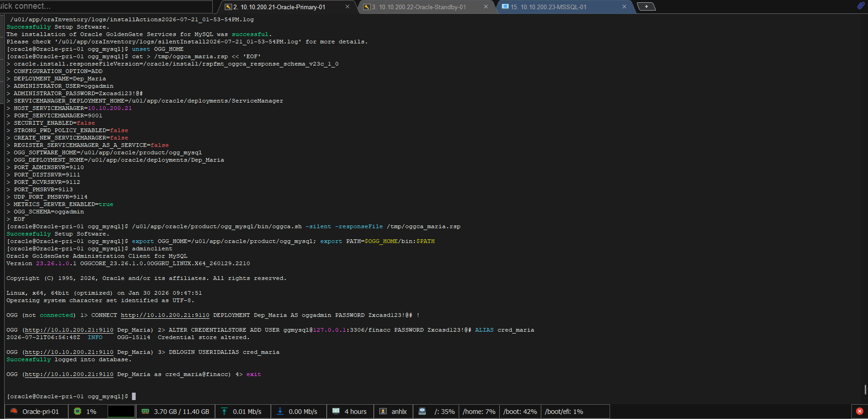The height and width of the screenshot is (419, 868).
Task: Click the terminal cursor at the last prompt
Action: (x=134, y=396)
